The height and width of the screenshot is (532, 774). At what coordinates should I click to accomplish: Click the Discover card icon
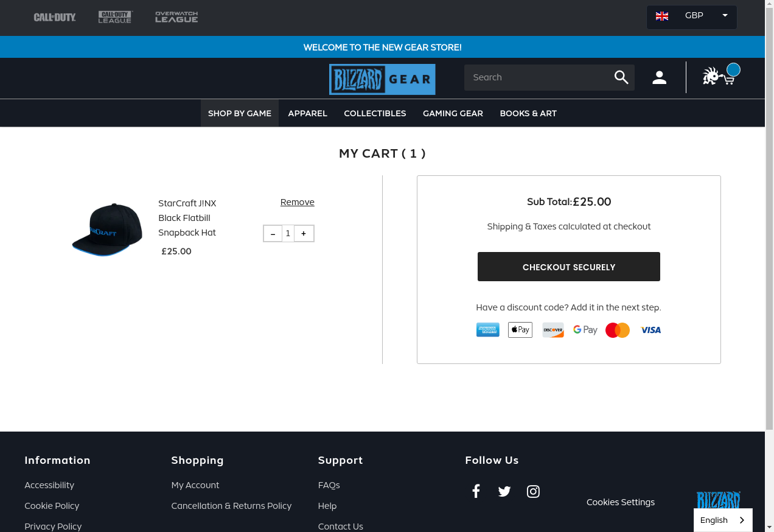click(x=553, y=330)
